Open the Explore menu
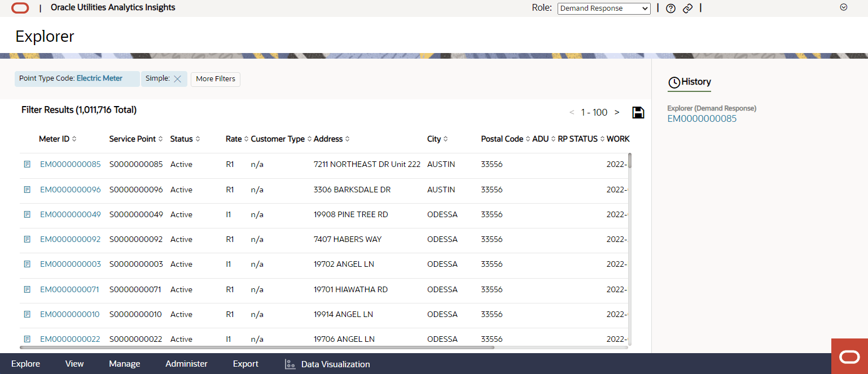This screenshot has height=374, width=868. 25,364
